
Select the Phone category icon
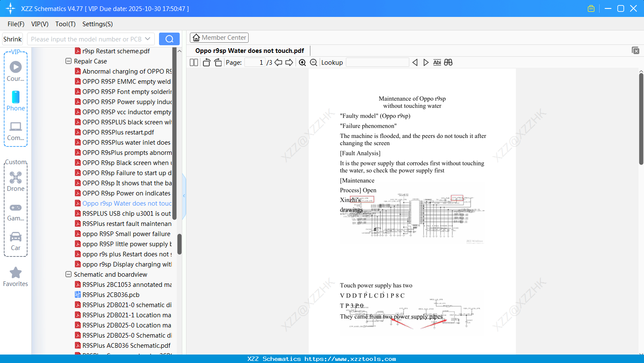click(x=16, y=101)
